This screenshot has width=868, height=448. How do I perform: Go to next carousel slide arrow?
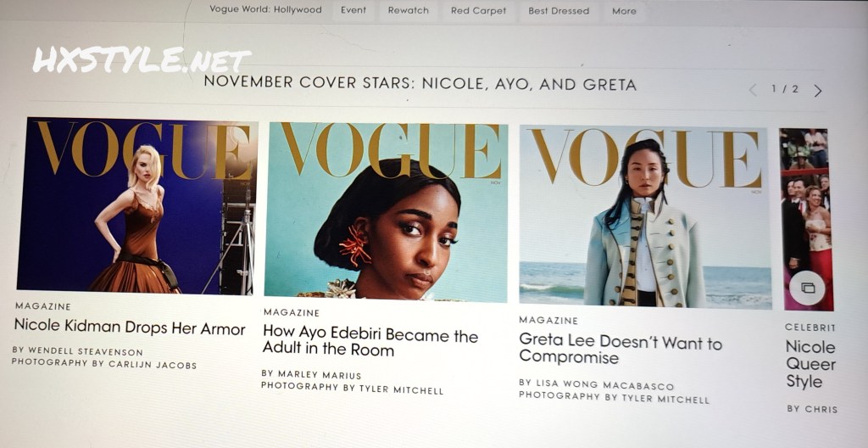coord(818,91)
